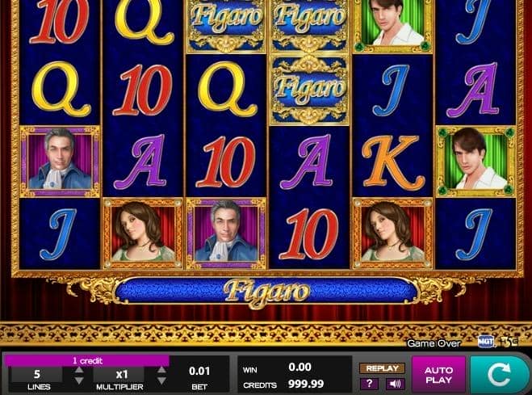Mute sound using the speaker icon
Viewport: 532px width, 395px height.
point(395,384)
